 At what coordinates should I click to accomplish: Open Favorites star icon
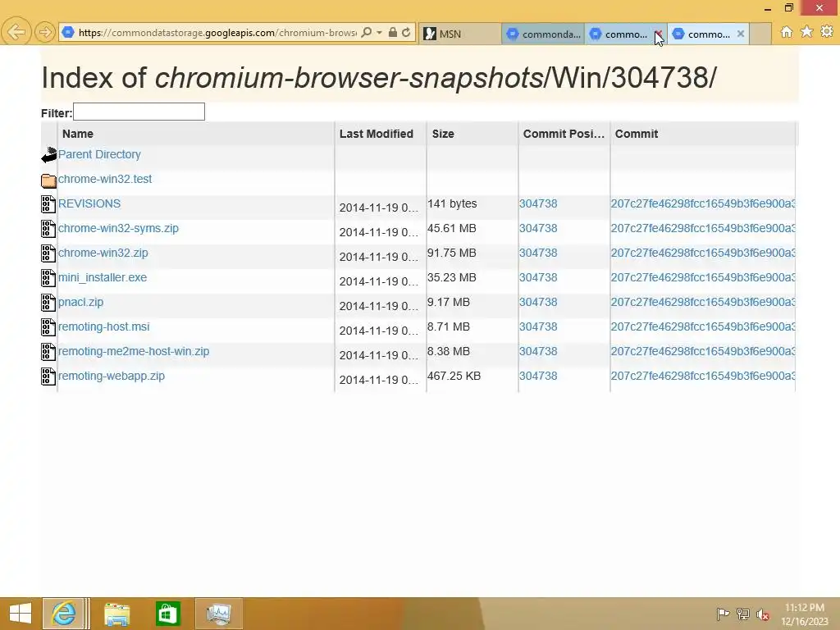tap(807, 32)
